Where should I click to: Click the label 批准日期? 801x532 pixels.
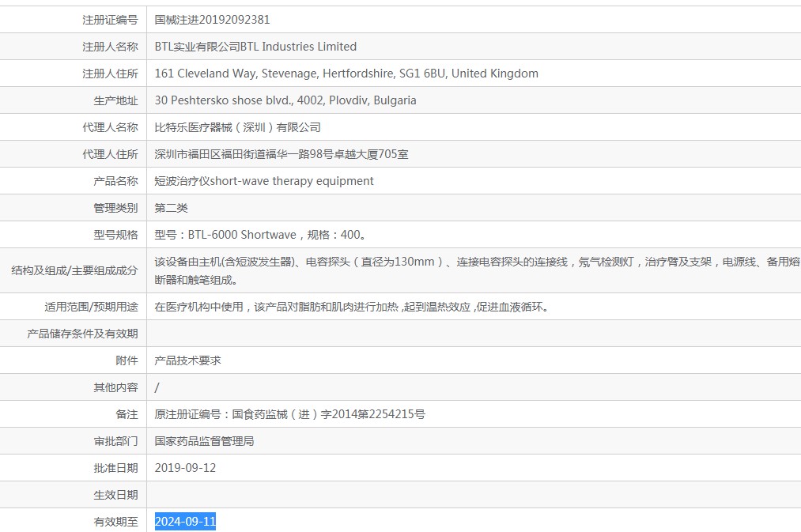coord(116,468)
